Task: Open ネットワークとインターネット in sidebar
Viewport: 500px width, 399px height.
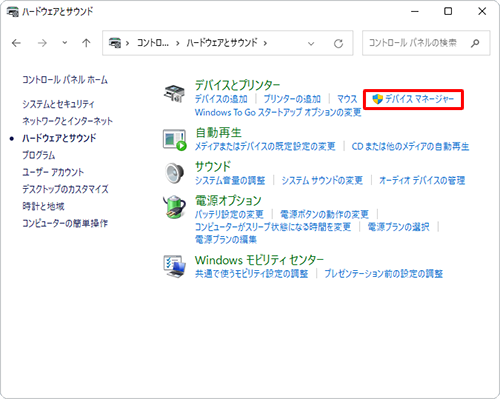Action: click(67, 121)
